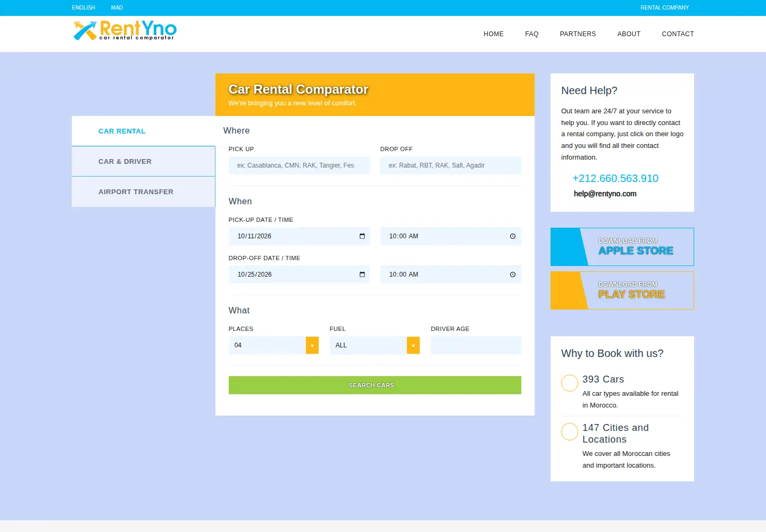Click the 'Car Rental Comparator' title
This screenshot has width=766, height=532.
(298, 89)
